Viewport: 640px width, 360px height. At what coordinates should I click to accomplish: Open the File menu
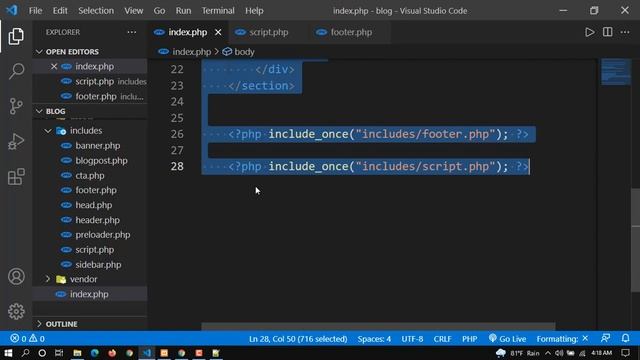pos(36,11)
